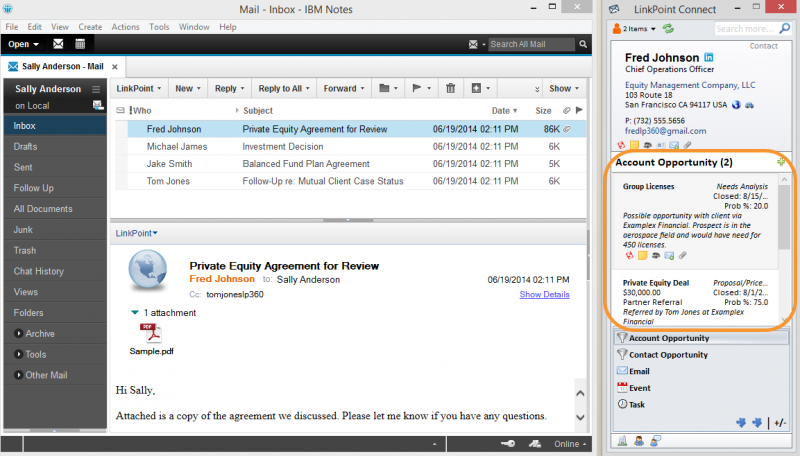Click the search magnifier in Search All Mail
The image size is (800, 456).
coord(583,44)
